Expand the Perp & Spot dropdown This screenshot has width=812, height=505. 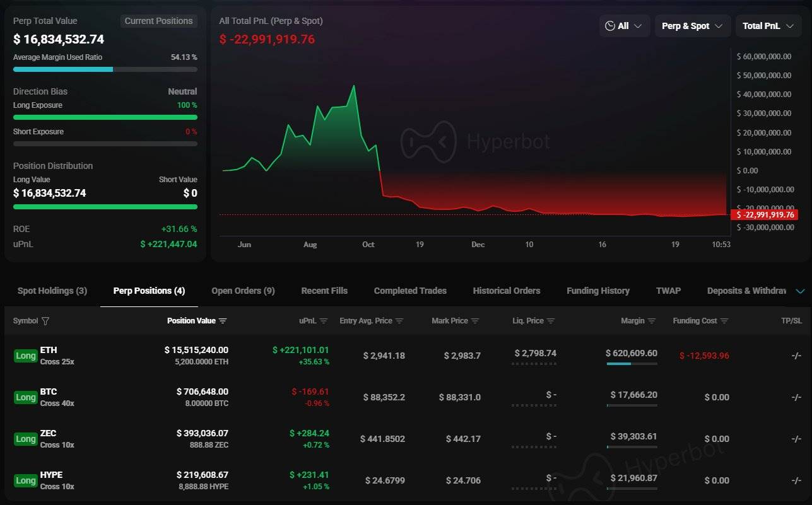[x=692, y=26]
